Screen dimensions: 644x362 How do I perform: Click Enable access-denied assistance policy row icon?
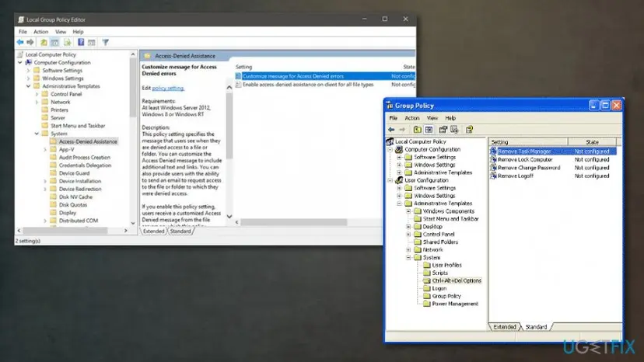pos(238,85)
